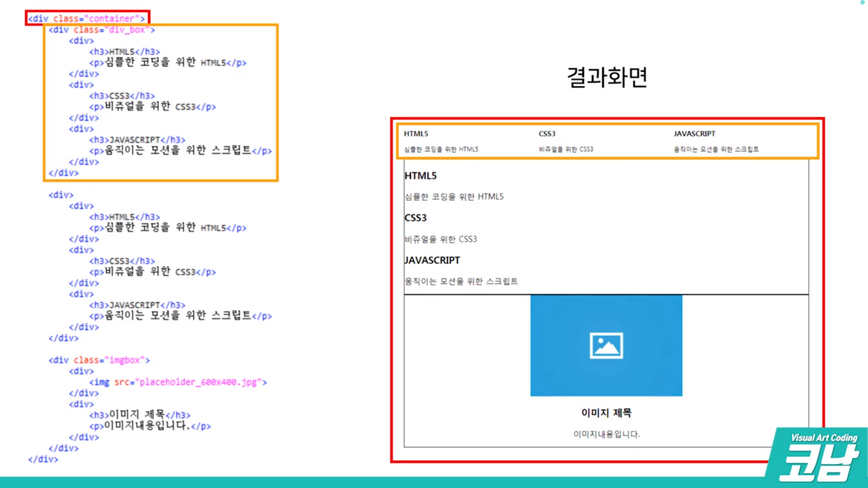Viewport: 868px width, 488px height.
Task: Click the final closing div tag in code
Action: pos(43,459)
